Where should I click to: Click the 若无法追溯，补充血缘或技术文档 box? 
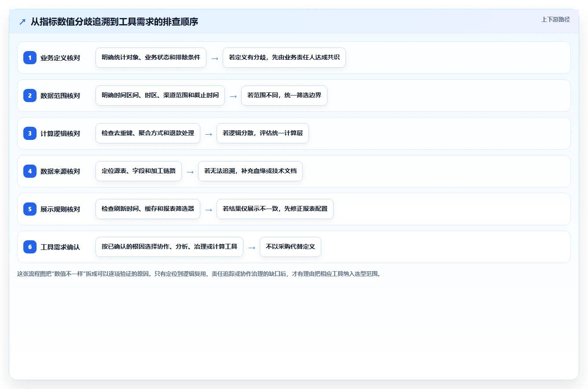[x=250, y=171]
